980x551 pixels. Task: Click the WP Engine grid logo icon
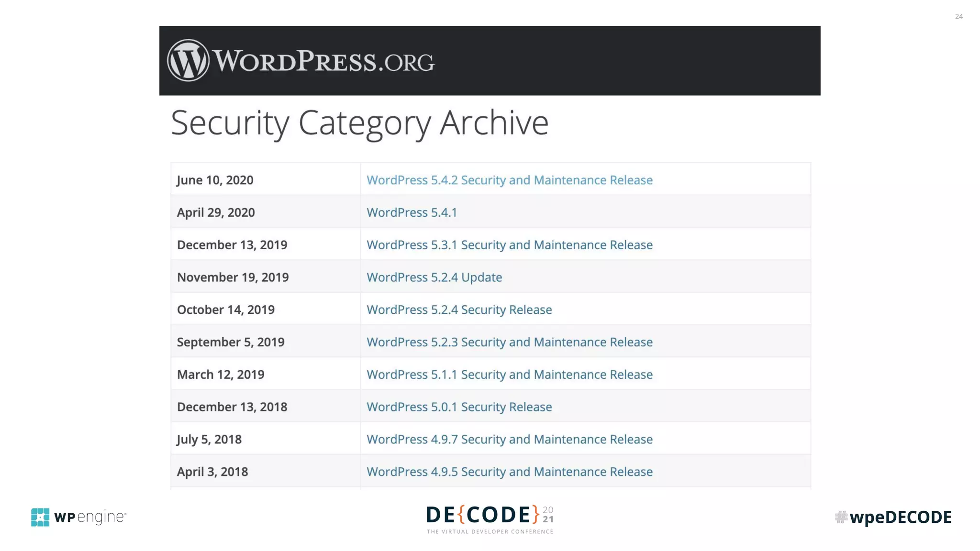point(40,517)
